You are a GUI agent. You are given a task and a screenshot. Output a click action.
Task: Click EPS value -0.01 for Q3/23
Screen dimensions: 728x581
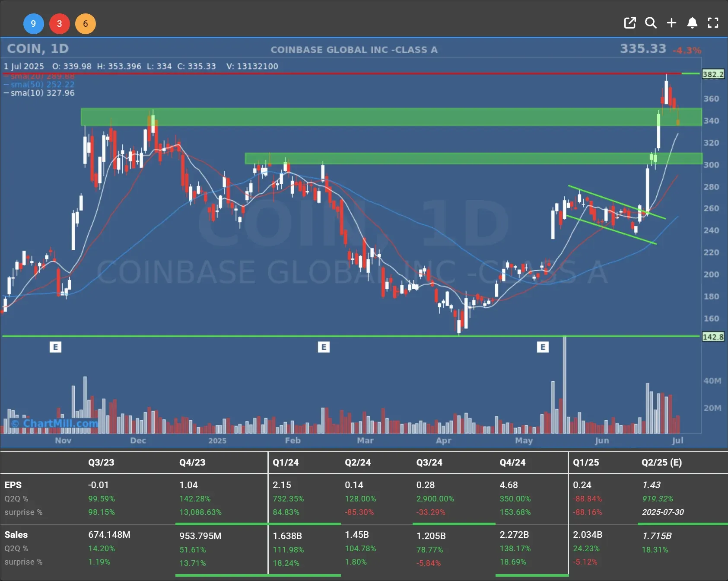click(x=99, y=485)
